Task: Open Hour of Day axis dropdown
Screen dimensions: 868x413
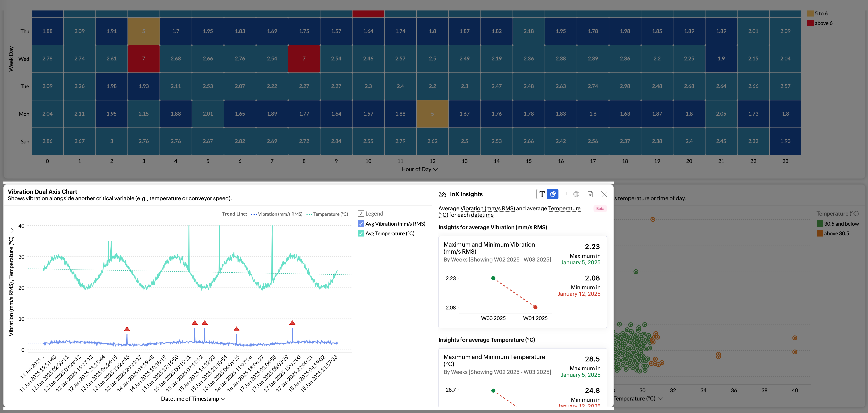Action: (436, 169)
